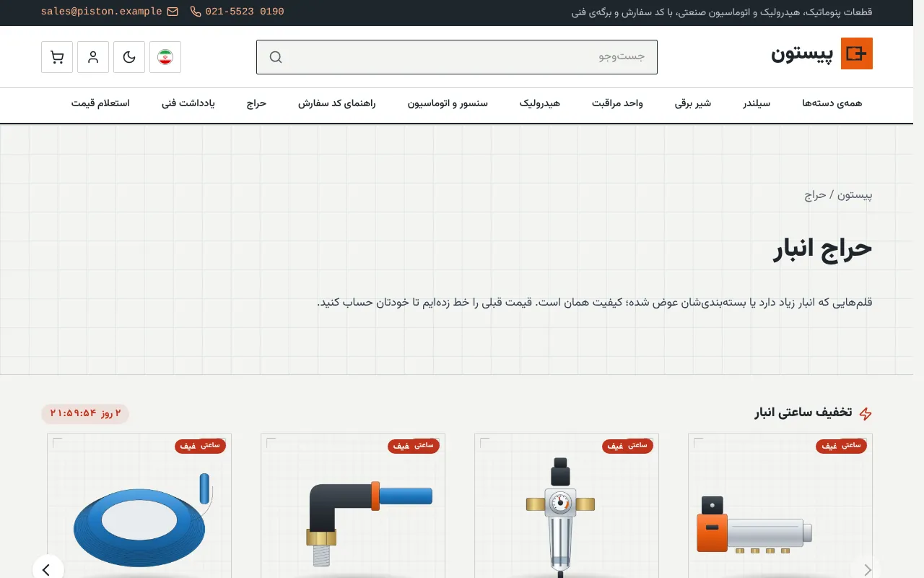This screenshot has width=924, height=578.
Task: Click the قلم‌هایی که انبار زیاد دارد description
Action: 595,302
